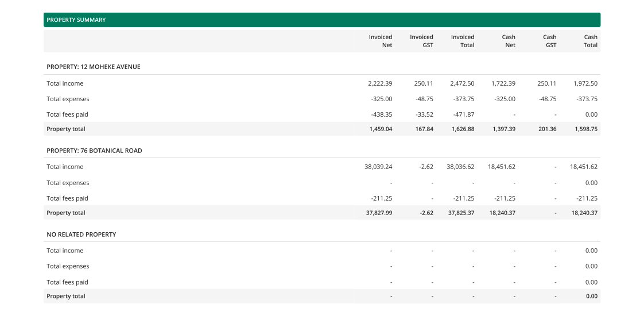644x315 pixels.
Task: Select the No Related Property section heading
Action: (x=82, y=235)
